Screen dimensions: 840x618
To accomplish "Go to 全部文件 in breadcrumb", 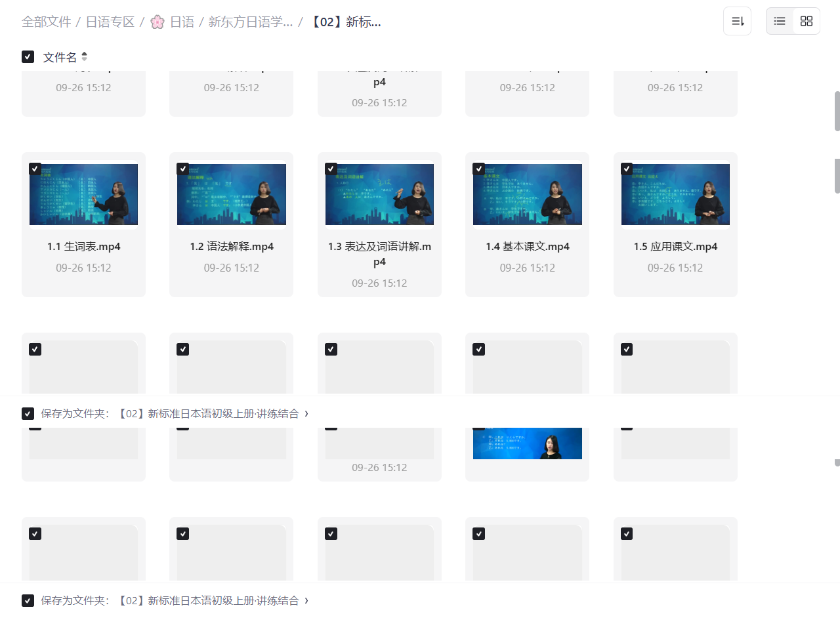I will (46, 22).
